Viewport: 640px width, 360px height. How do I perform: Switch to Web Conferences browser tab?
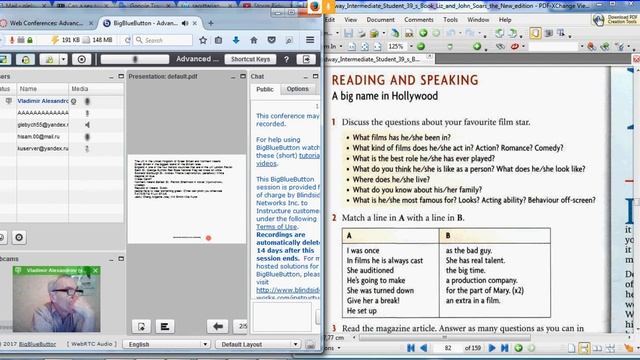coord(46,23)
